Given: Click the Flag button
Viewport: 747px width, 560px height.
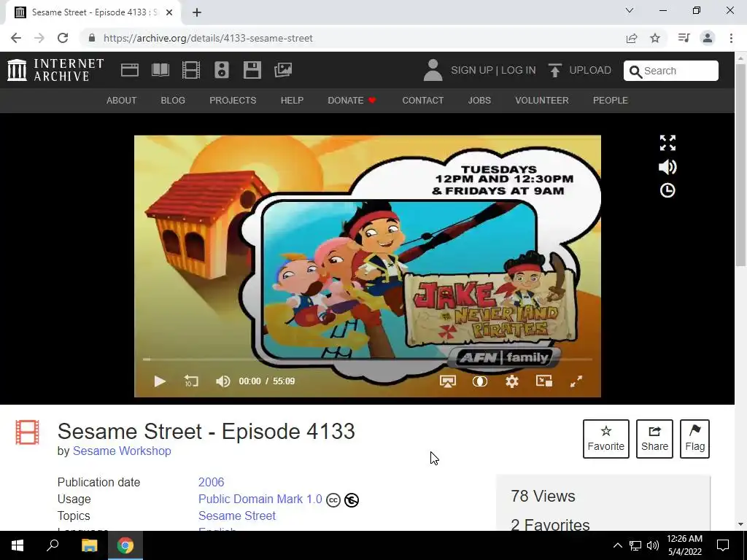Looking at the screenshot, I should pos(694,438).
